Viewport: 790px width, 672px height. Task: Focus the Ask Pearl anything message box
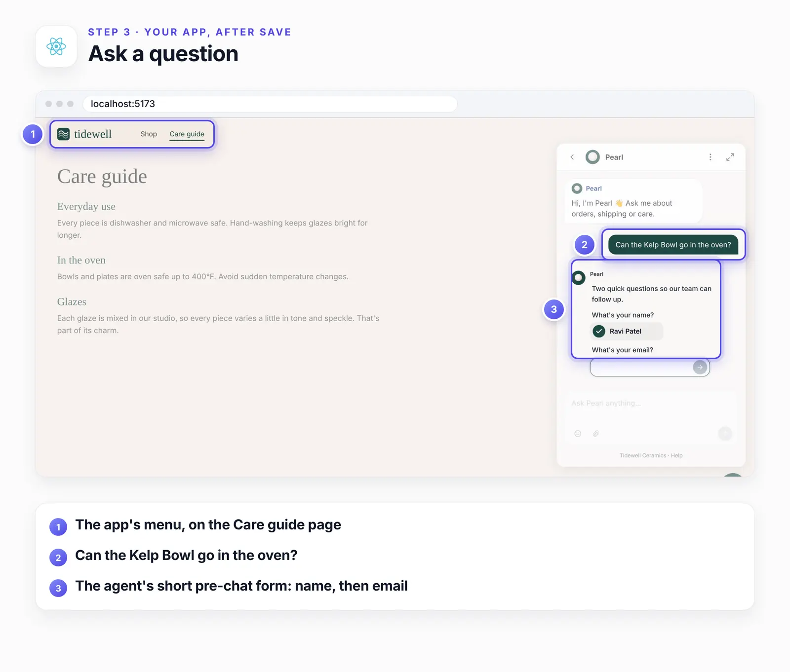click(650, 403)
